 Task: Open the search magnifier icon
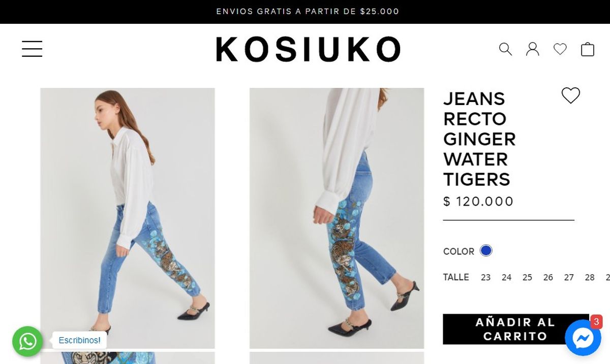click(x=505, y=49)
